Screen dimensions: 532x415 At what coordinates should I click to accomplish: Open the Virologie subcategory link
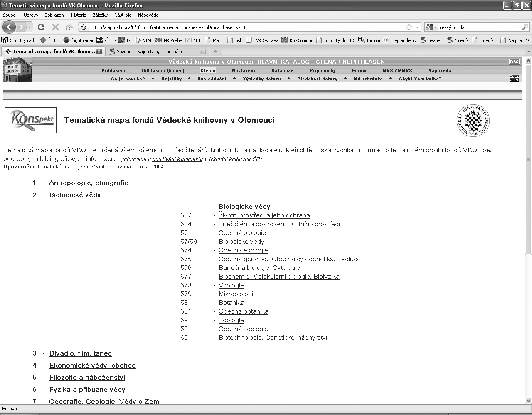point(231,285)
